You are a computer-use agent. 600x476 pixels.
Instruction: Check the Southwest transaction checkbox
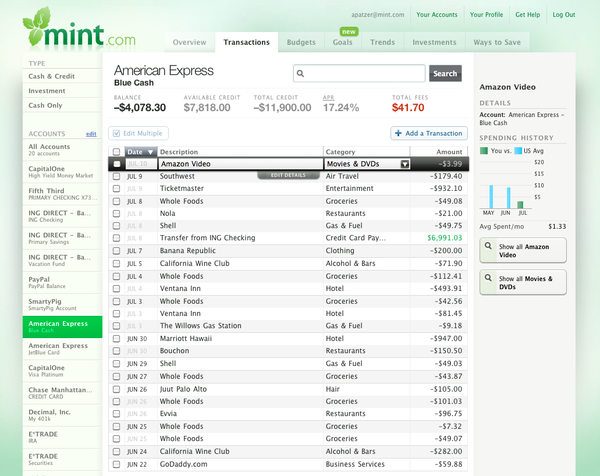click(x=117, y=176)
